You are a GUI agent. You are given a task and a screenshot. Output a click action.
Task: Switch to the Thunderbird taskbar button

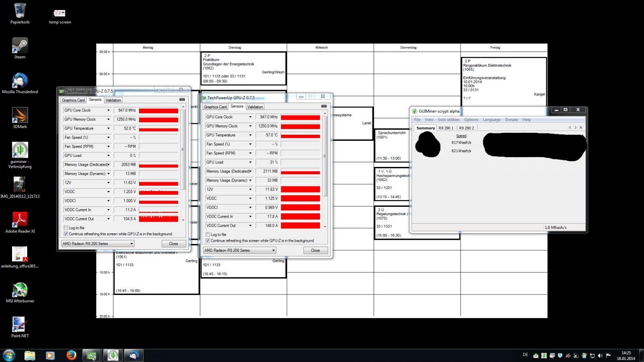[134, 355]
